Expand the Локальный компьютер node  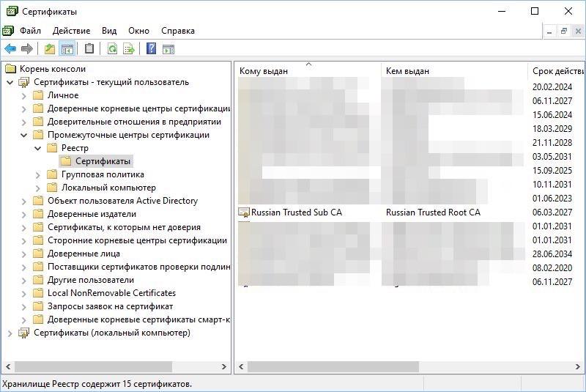coord(38,188)
